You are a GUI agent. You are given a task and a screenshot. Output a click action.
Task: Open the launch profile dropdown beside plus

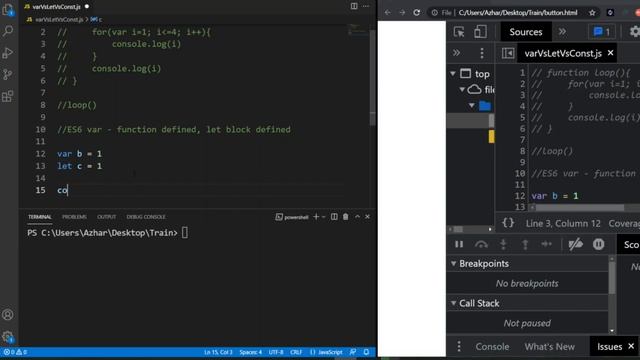(x=324, y=217)
